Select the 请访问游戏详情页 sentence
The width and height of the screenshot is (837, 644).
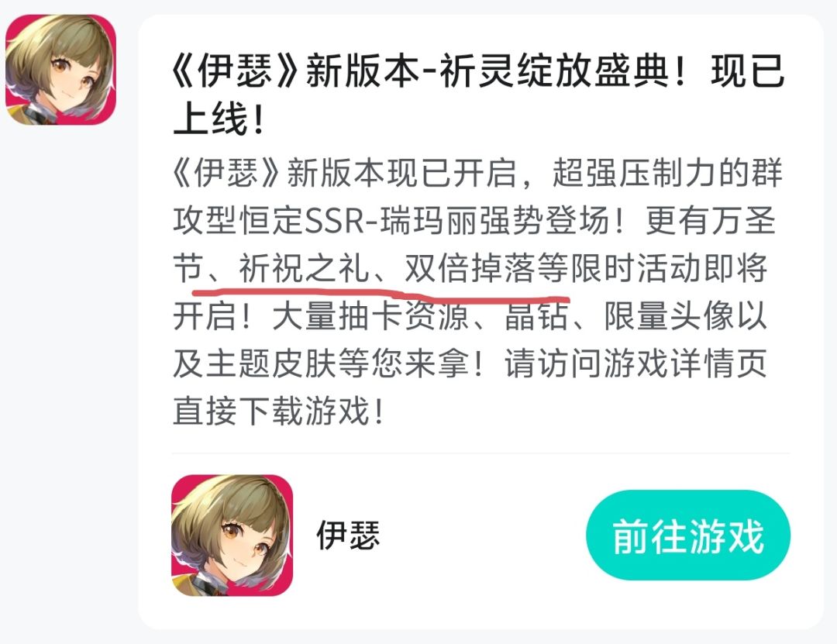(x=636, y=363)
